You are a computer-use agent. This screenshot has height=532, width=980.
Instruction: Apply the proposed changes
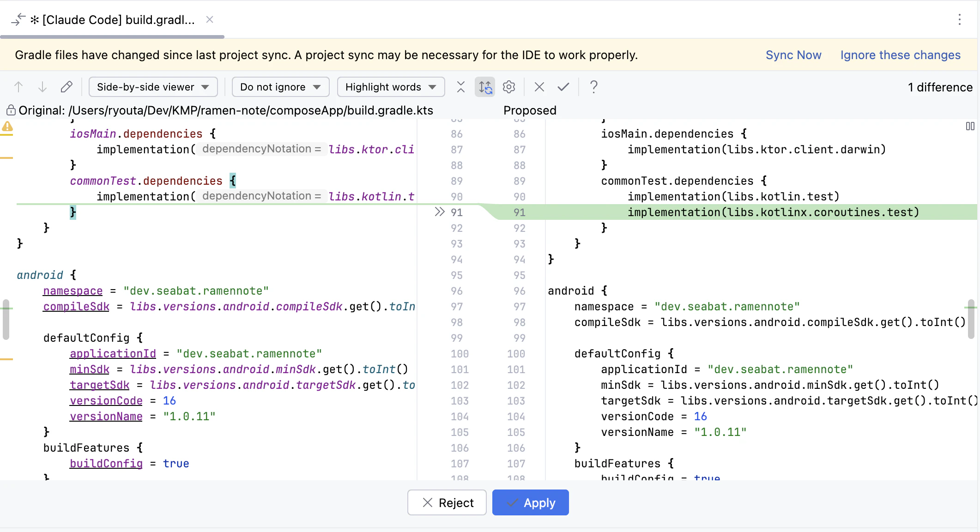(x=530, y=502)
